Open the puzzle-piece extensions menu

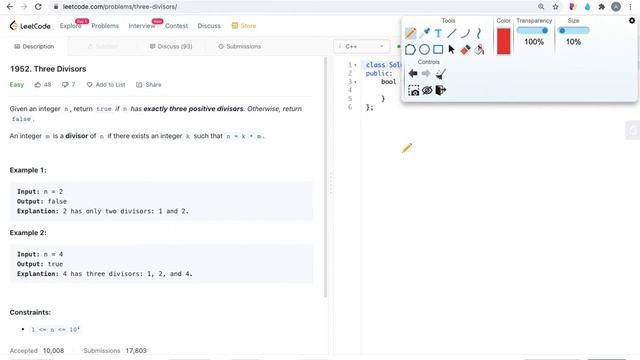click(601, 7)
